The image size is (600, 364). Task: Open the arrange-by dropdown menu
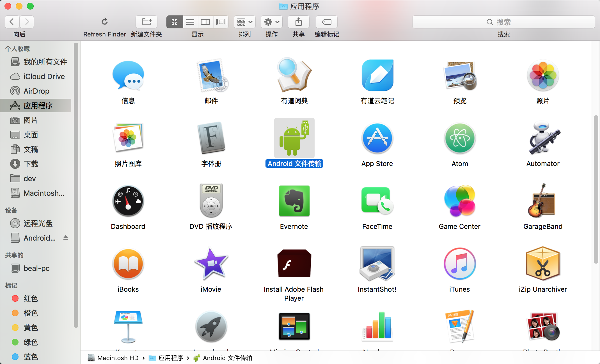point(244,22)
